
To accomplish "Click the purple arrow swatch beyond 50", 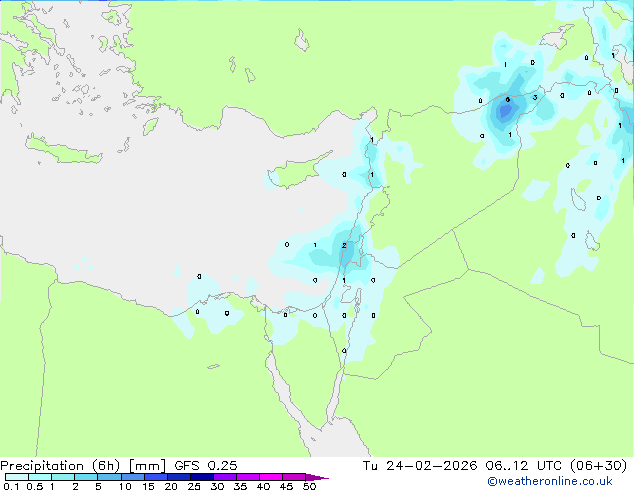I will pyautogui.click(x=317, y=477).
